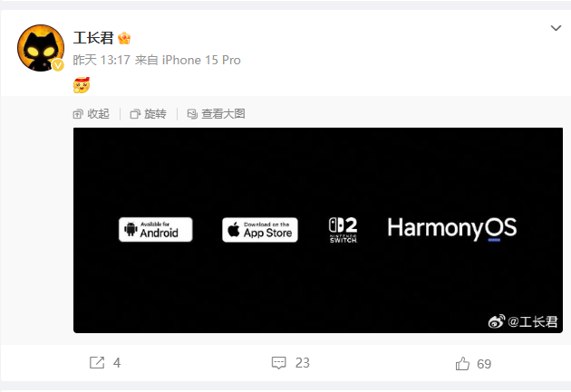
Task: Open the full image via 查看大图
Action: click(x=216, y=114)
